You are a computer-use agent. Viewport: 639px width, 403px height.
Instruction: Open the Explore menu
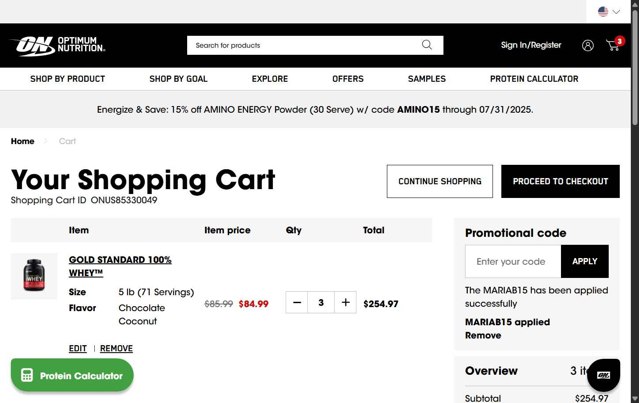tap(270, 79)
